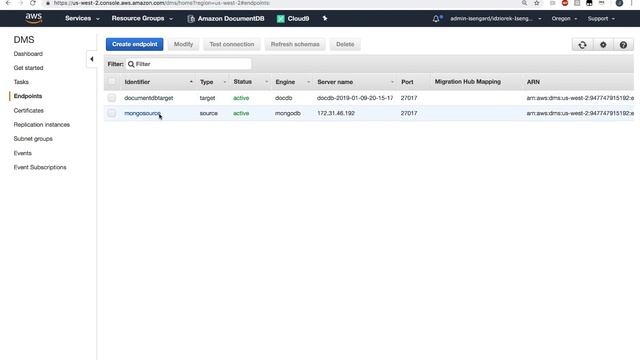Click the Delete button
This screenshot has height=360, width=640.
click(345, 44)
